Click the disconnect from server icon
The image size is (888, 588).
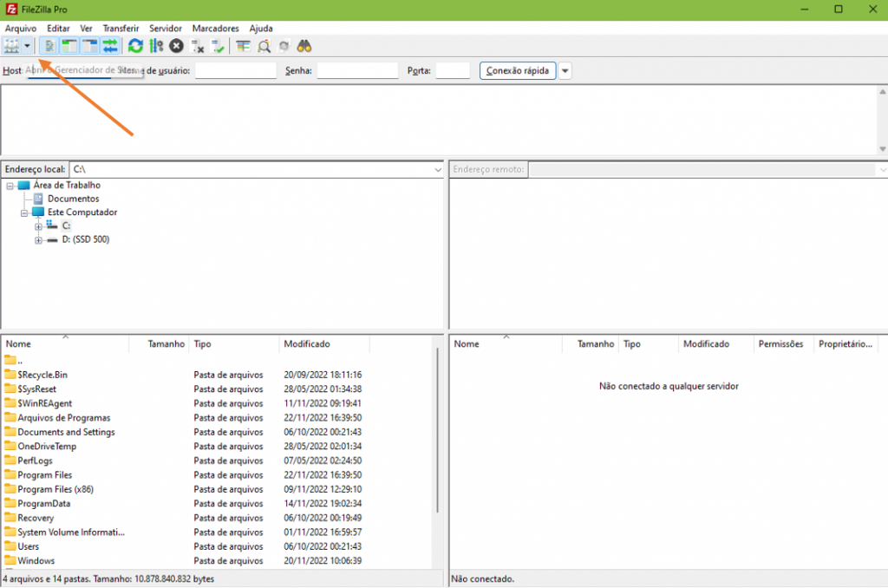tap(197, 46)
